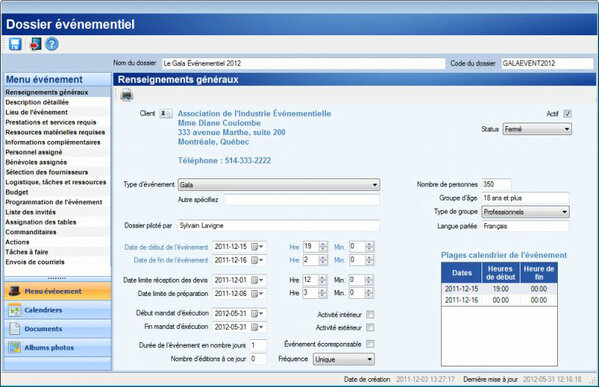Open Lieu de l'événement menu item
This screenshot has height=387, width=599.
point(57,112)
